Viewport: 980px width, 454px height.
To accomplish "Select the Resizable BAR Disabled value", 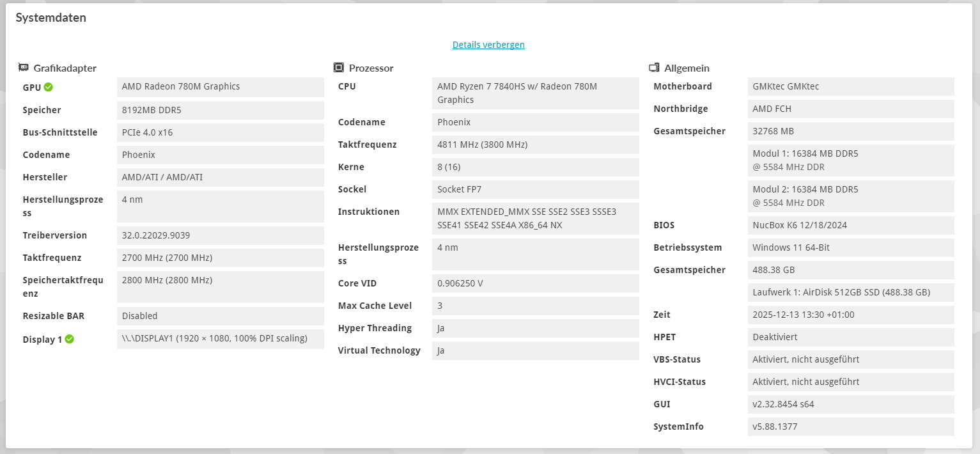I will (221, 316).
